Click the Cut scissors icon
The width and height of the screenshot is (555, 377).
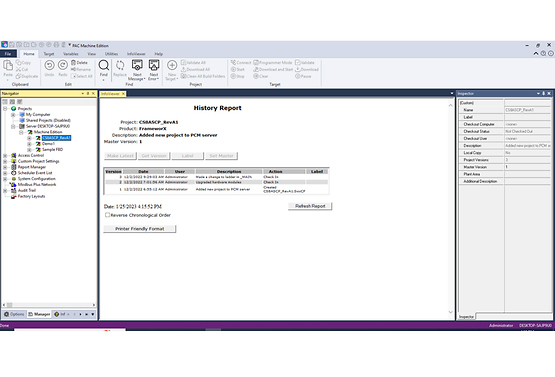(x=19, y=69)
